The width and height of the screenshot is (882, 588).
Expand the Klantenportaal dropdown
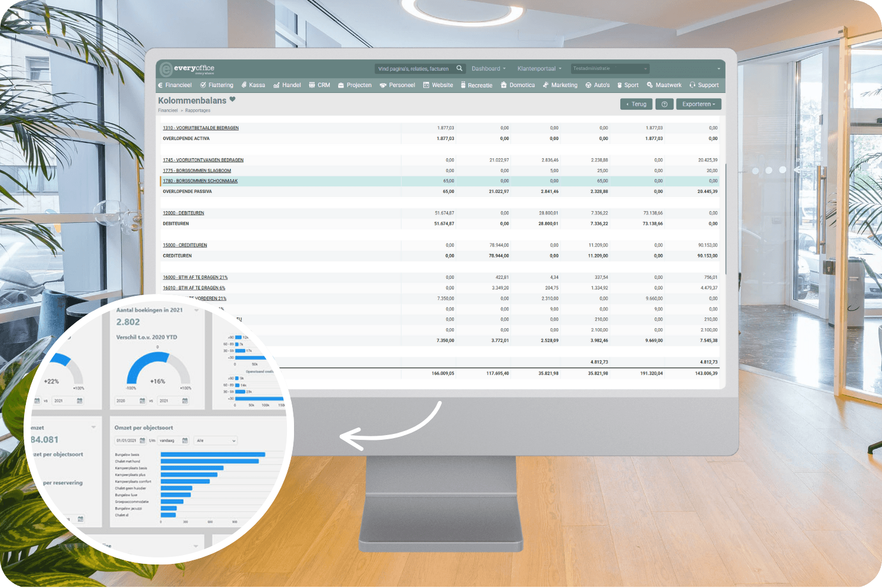pyautogui.click(x=539, y=69)
